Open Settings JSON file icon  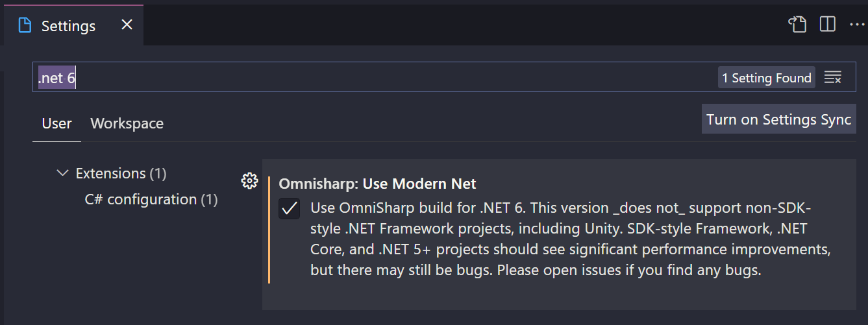tap(797, 25)
